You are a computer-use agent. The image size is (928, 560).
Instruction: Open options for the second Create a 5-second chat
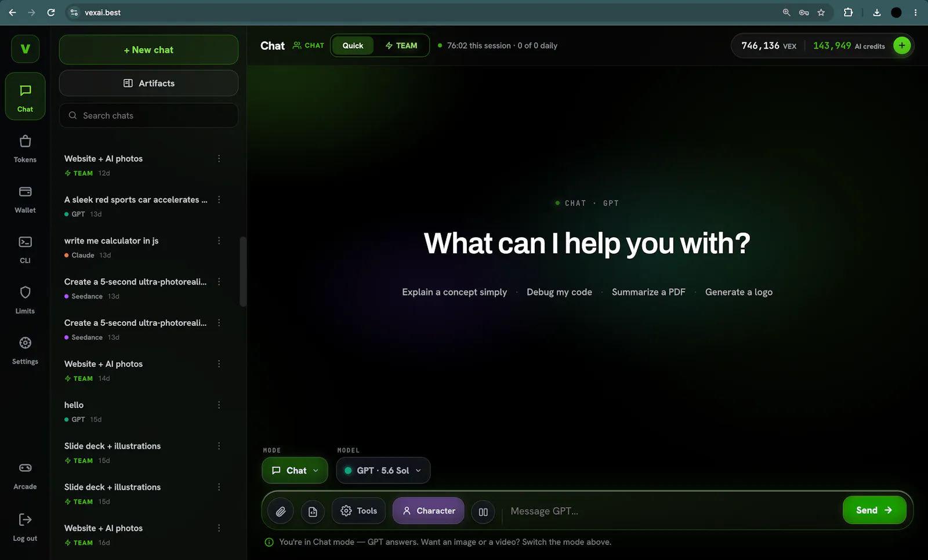click(x=219, y=323)
